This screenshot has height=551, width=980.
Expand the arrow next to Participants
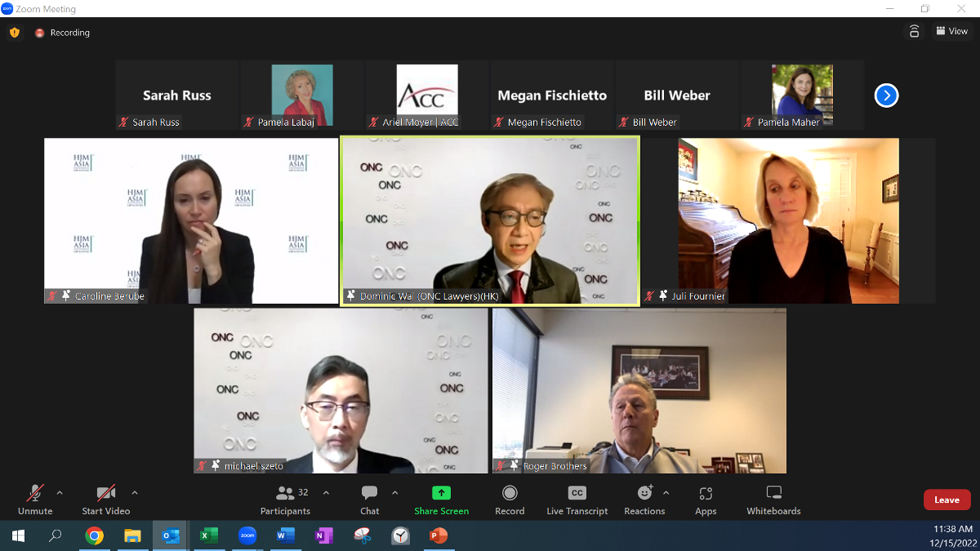(326, 493)
